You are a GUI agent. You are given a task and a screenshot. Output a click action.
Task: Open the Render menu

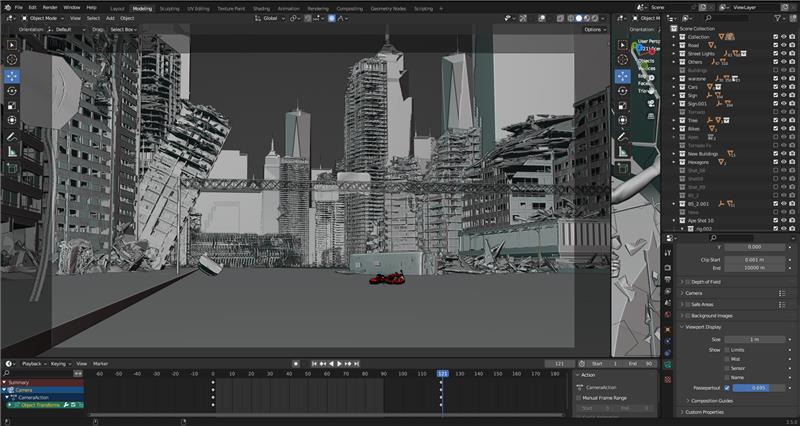tap(50, 8)
